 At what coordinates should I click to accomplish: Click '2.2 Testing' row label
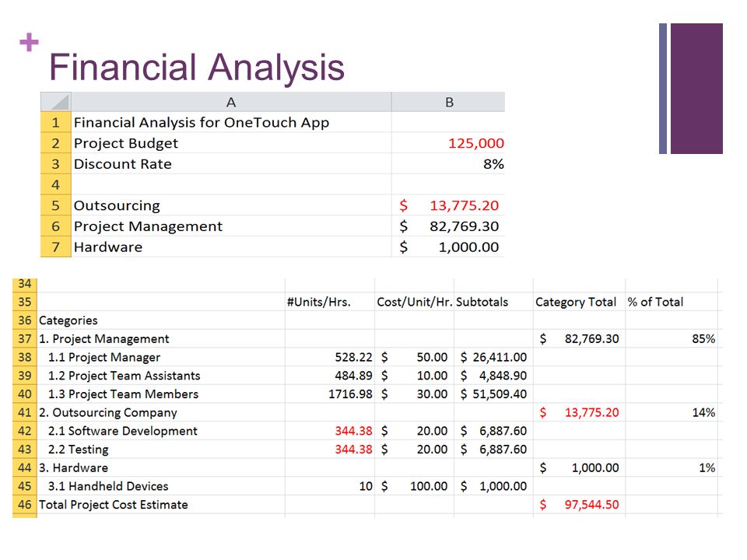(x=78, y=450)
